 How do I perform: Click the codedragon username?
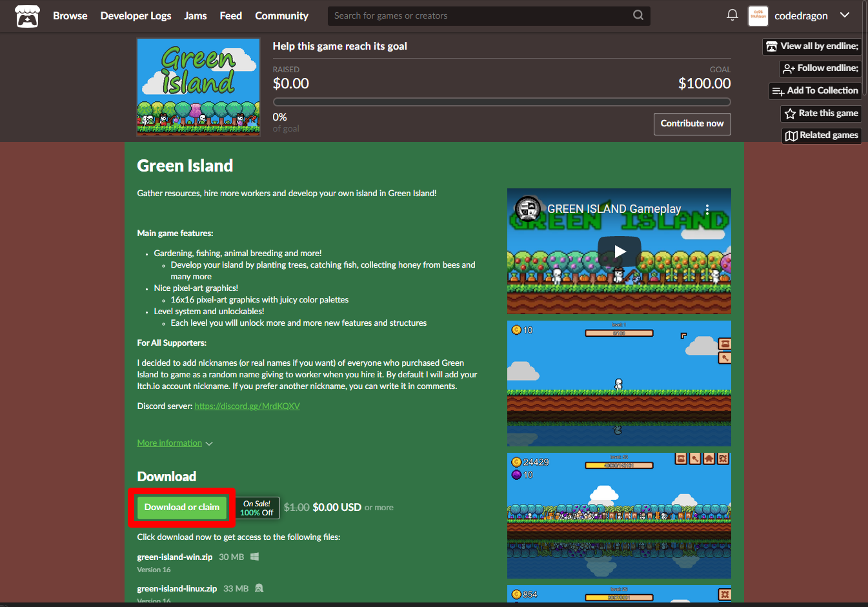801,15
